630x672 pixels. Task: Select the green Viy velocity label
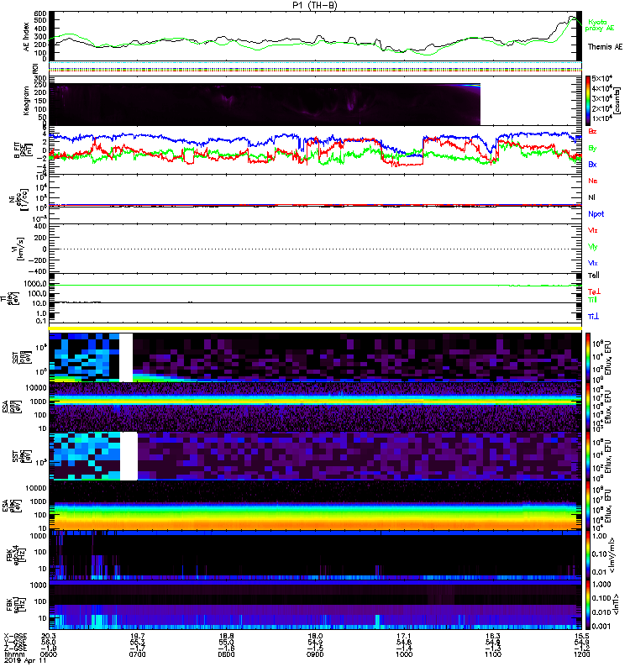pos(593,247)
